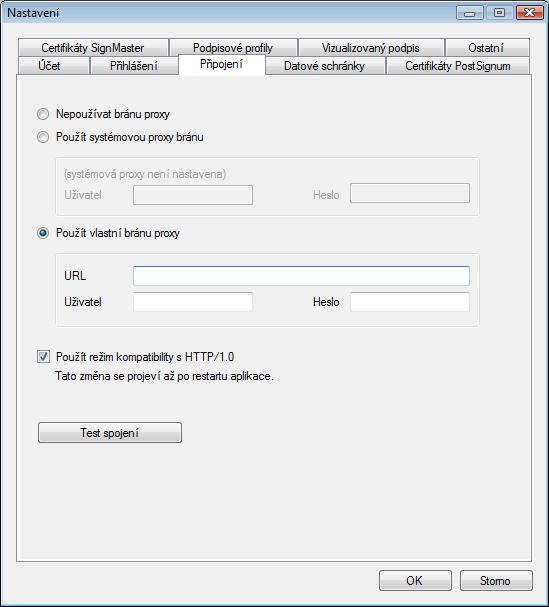This screenshot has width=549, height=607.
Task: Go to the Ostatní tab
Action: [487, 48]
